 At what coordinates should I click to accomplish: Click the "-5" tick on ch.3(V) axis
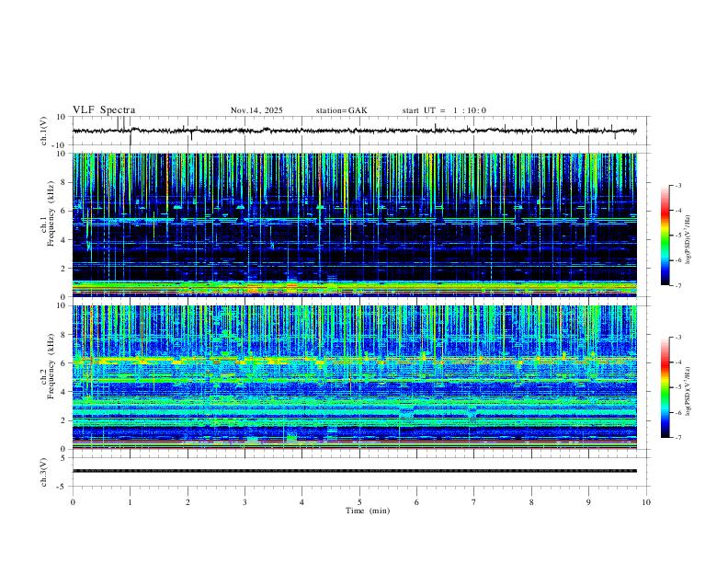[x=62, y=487]
